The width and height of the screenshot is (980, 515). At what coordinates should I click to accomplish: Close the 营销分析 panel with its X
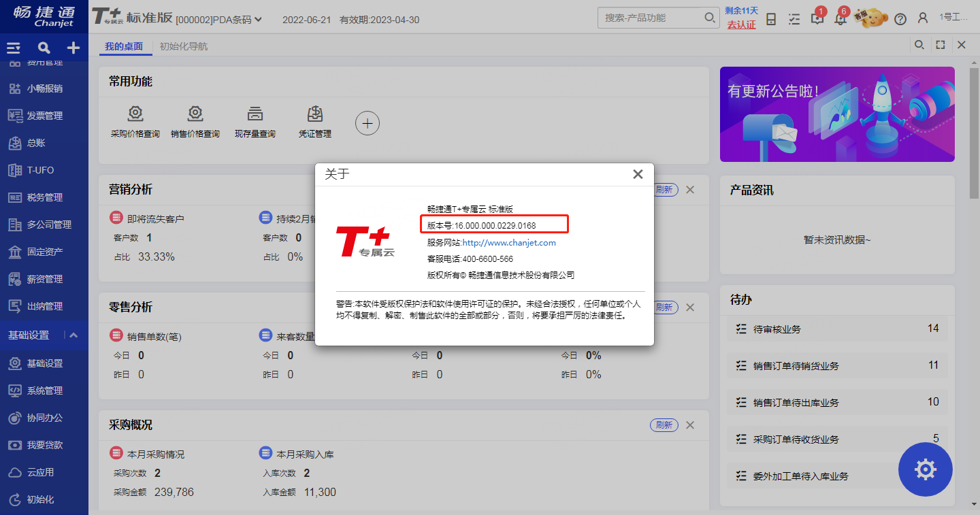click(x=690, y=190)
